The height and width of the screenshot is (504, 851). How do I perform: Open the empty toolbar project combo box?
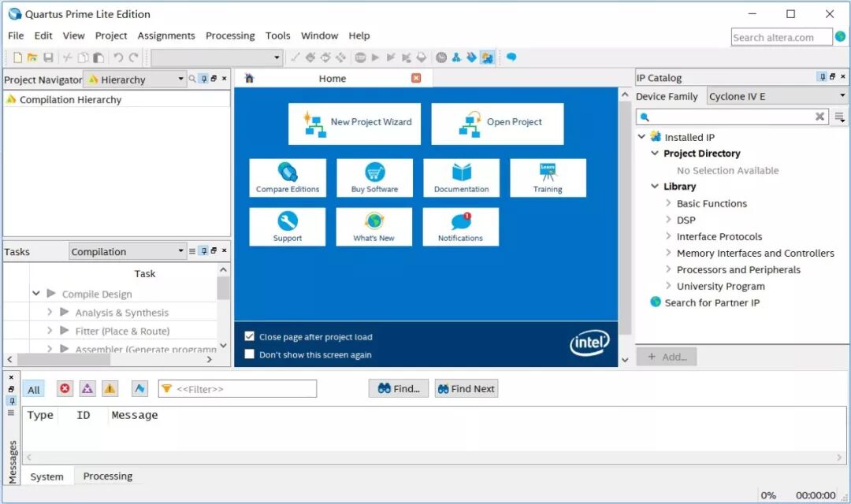217,57
